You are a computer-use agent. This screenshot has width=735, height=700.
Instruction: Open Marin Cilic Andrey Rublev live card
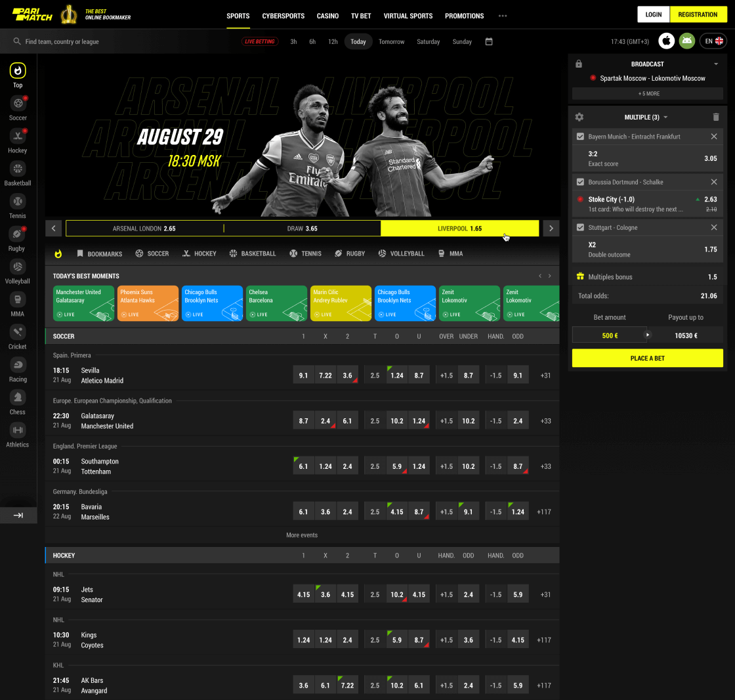coord(341,303)
